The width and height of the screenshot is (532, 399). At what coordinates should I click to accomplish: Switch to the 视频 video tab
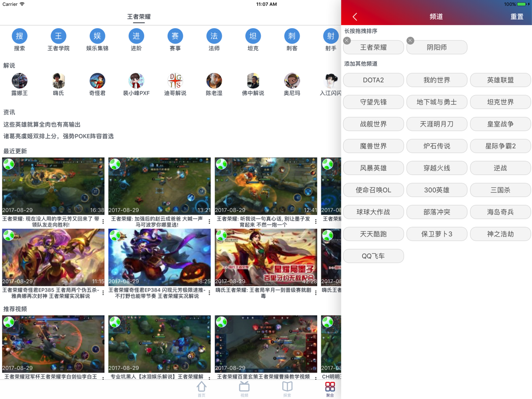tap(244, 389)
